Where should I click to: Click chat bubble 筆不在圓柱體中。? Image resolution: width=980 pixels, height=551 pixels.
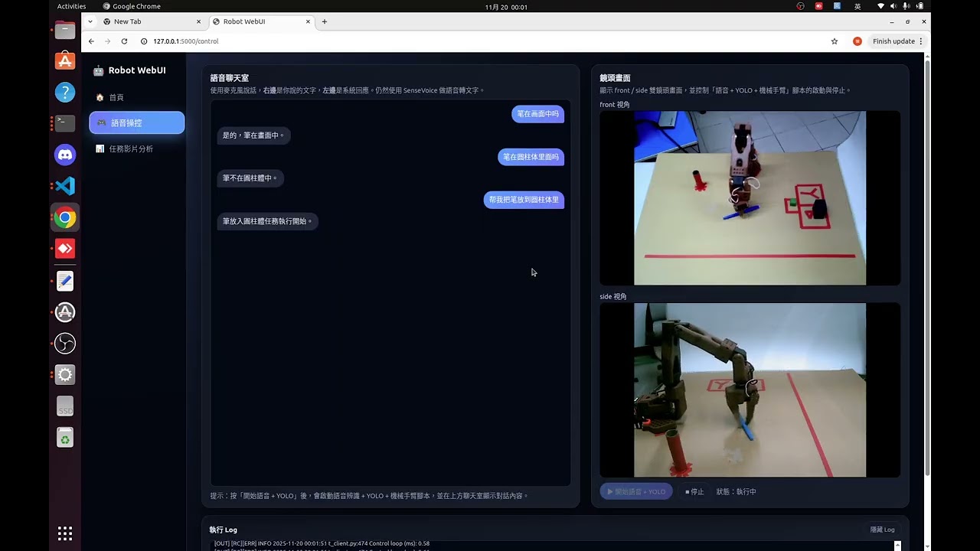(250, 178)
